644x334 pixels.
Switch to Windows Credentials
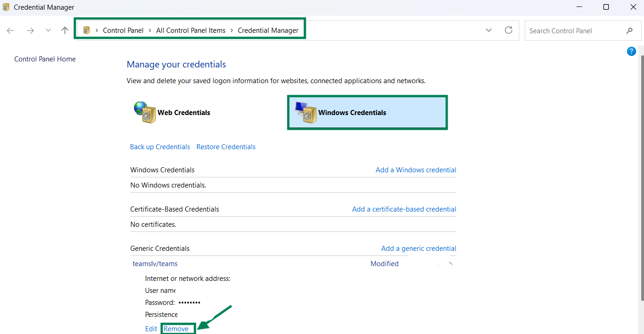pyautogui.click(x=368, y=112)
